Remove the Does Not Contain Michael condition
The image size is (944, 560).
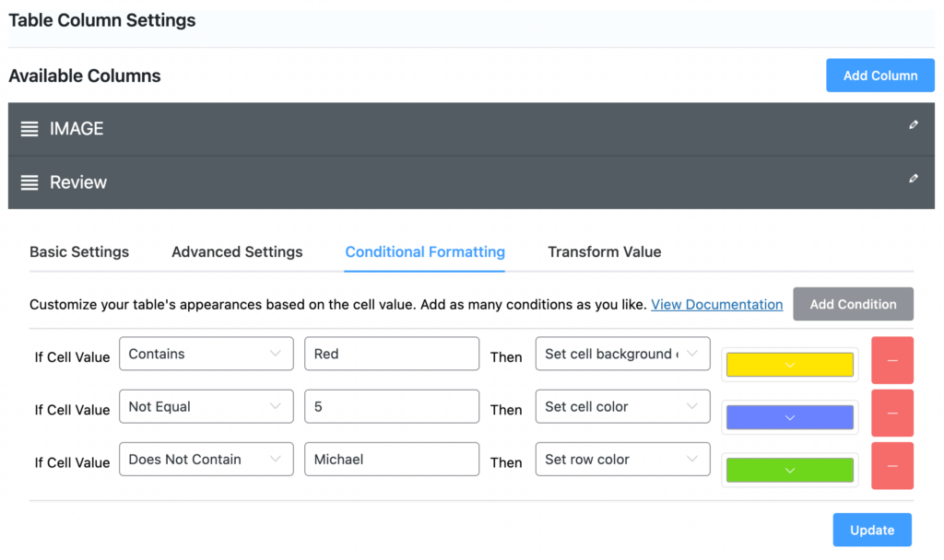pos(892,466)
